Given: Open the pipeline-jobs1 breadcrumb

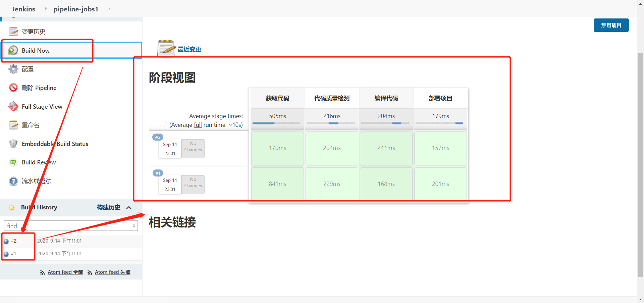Looking at the screenshot, I should point(76,9).
